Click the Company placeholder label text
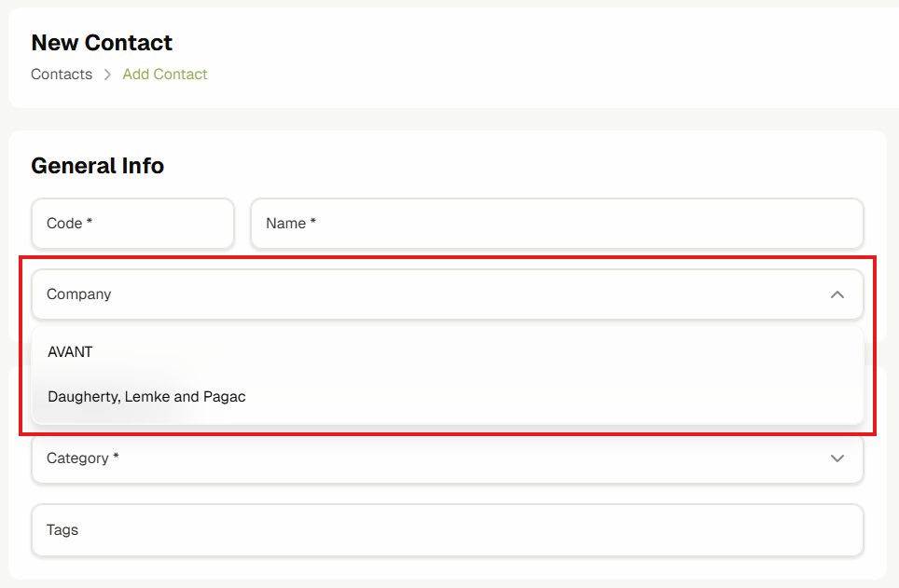This screenshot has width=899, height=588. click(79, 294)
